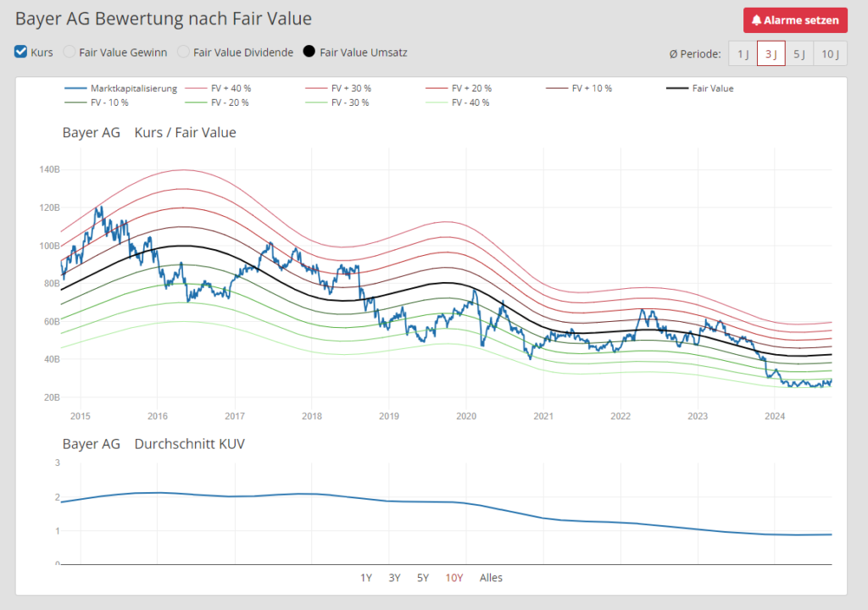868x610 pixels.
Task: Select the Fair Value Gewinn radio option
Action: (70, 52)
